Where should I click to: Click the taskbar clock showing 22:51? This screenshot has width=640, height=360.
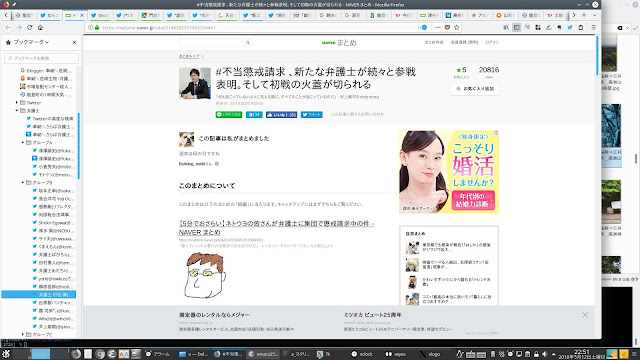[582, 354]
